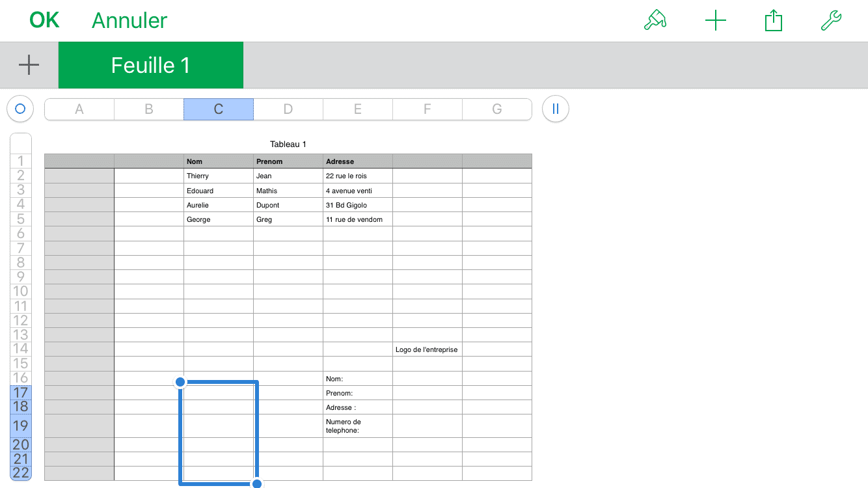Switch to Feuille 1 tab
The image size is (868, 488).
pyautogui.click(x=150, y=65)
